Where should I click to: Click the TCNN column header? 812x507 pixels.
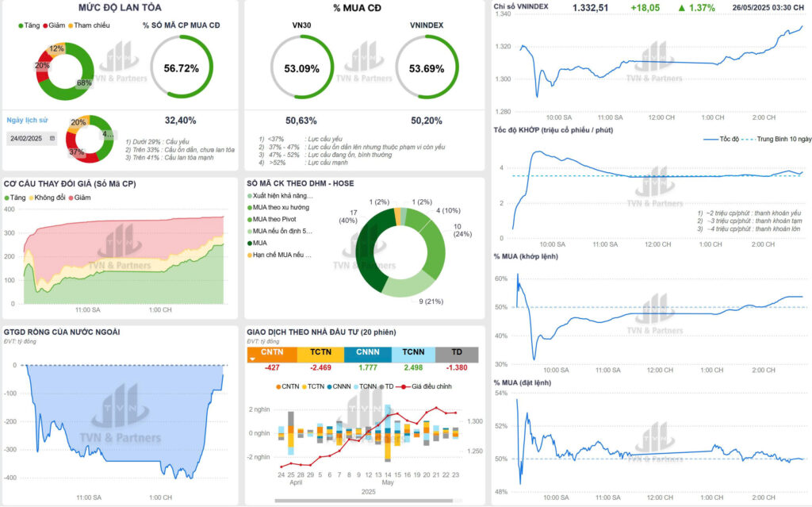pyautogui.click(x=412, y=351)
